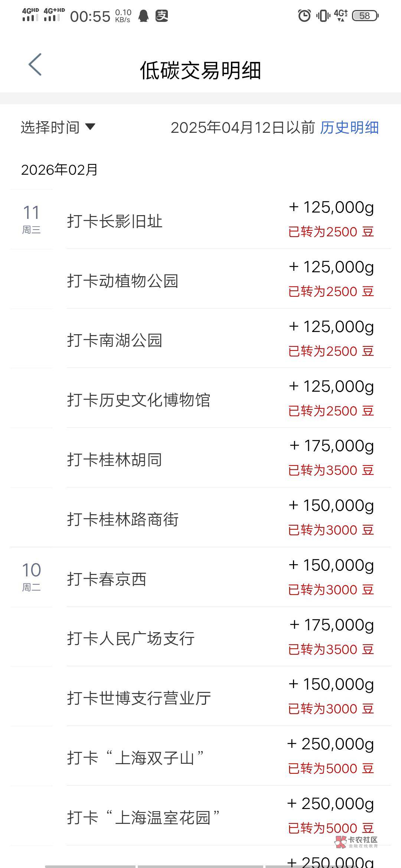Tap the Alipay status bar icon
The width and height of the screenshot is (401, 868).
click(x=162, y=16)
